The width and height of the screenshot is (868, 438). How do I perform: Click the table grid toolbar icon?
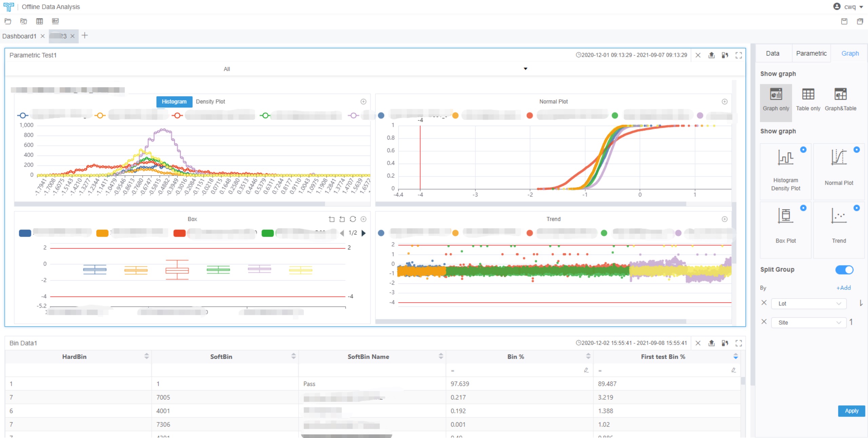click(x=39, y=21)
